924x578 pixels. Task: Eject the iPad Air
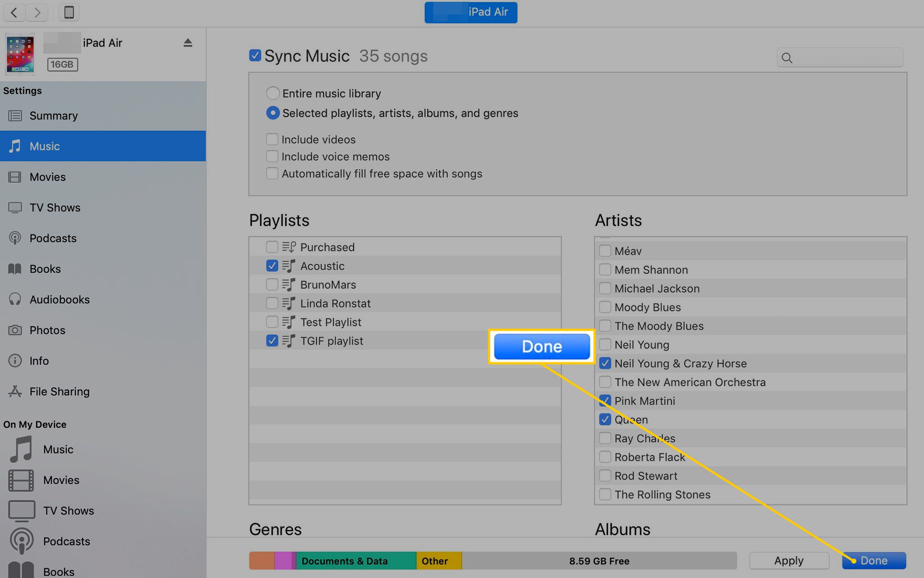pyautogui.click(x=188, y=43)
